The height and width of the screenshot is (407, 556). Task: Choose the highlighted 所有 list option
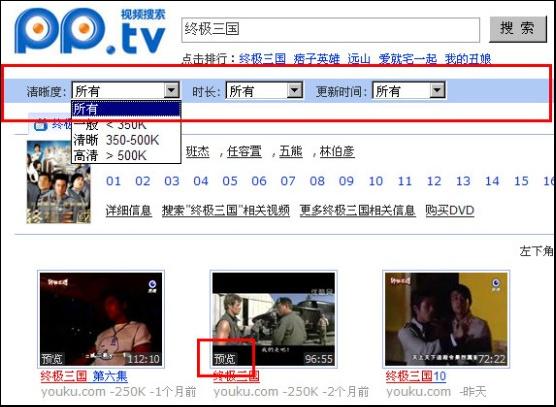click(x=126, y=109)
